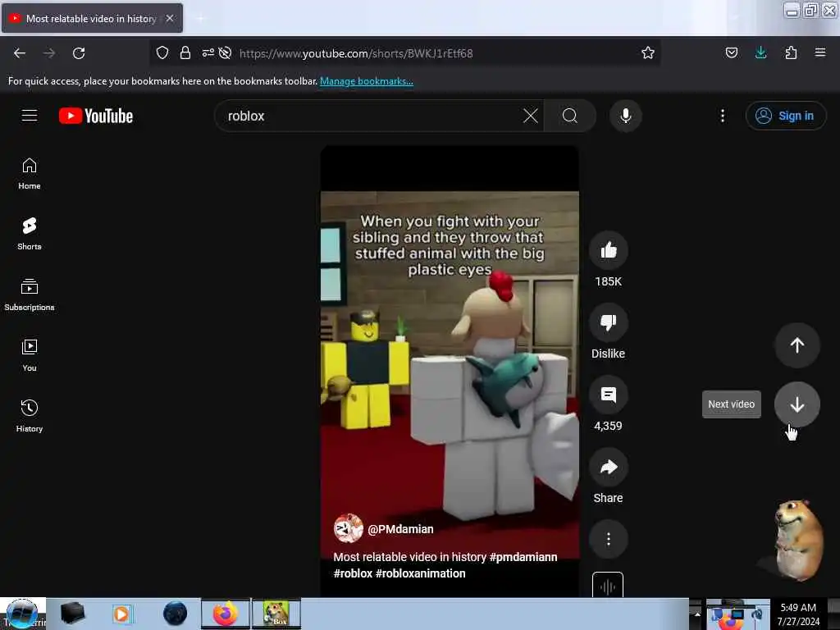
Task: Open tracking protection shield icon
Action: (162, 52)
